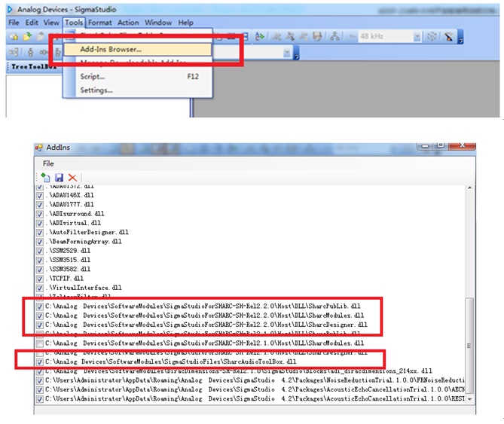This screenshot has width=504, height=424.
Task: Click the AddIns vertical scrollbar thumb
Action: coord(469,346)
